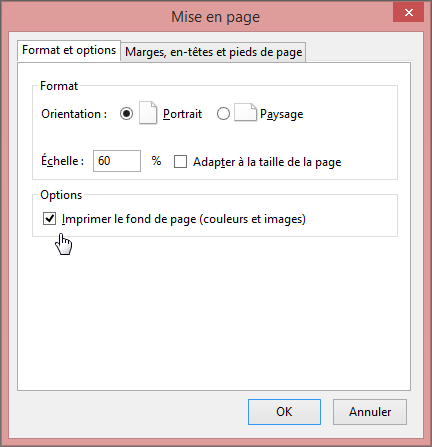Uncheck Imprimer le fond de page checkbox
Viewport: 432px width, 447px height.
(49, 219)
